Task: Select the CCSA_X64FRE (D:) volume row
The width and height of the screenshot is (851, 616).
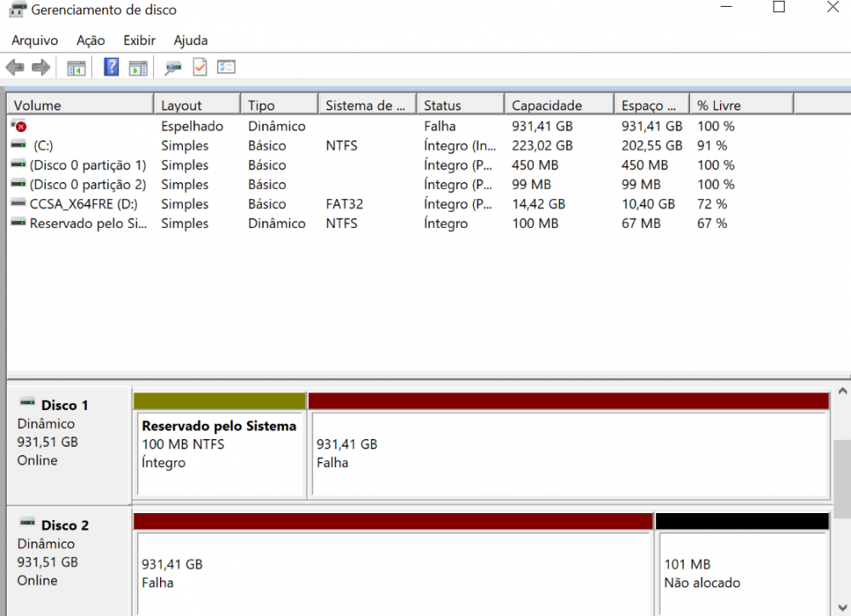Action: click(83, 204)
